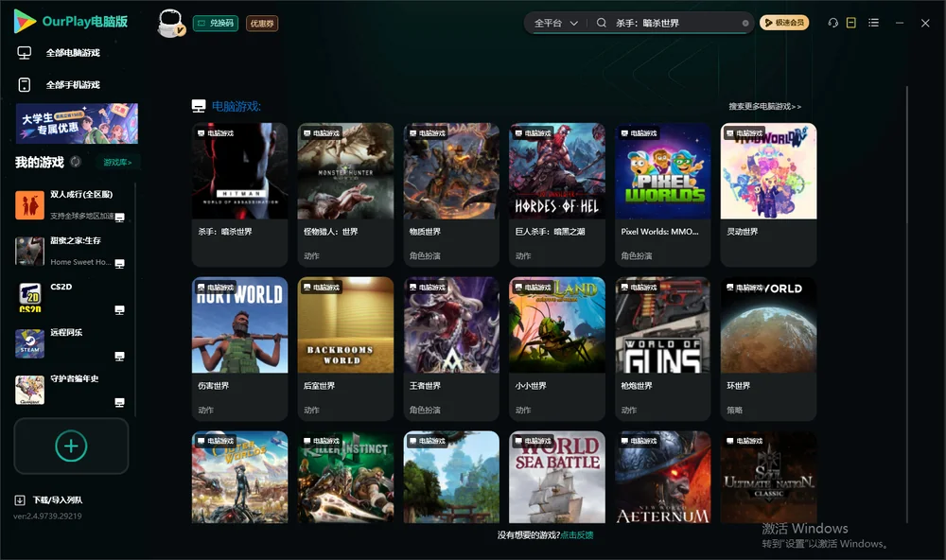Click 搜索更多电脑游戏 link
Image resolution: width=946 pixels, height=560 pixels.
click(x=764, y=106)
